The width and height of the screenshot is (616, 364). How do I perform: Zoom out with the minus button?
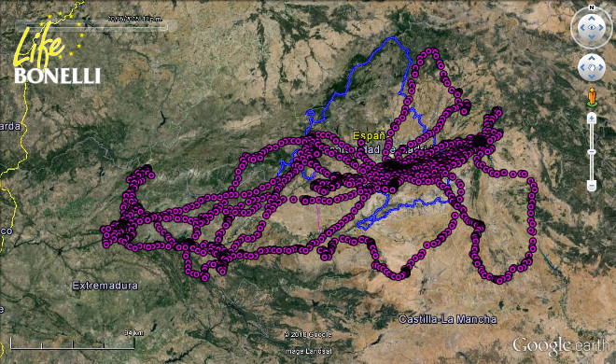click(x=592, y=186)
